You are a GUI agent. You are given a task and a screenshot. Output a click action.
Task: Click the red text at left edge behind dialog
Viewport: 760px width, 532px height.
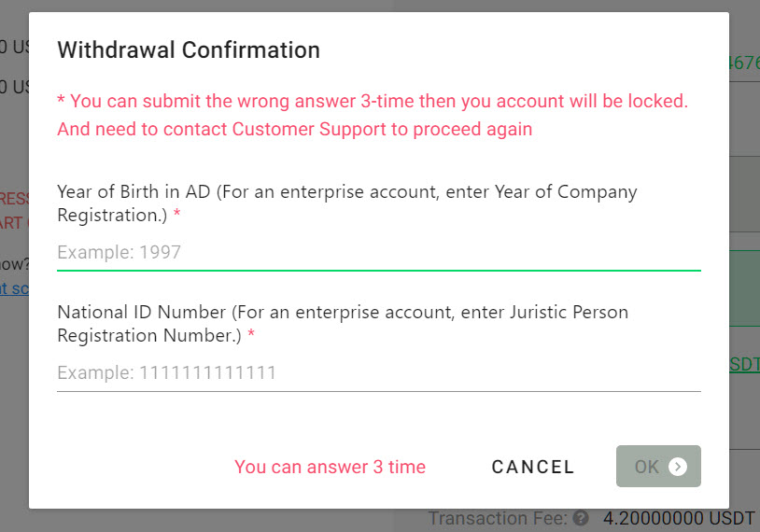15,211
